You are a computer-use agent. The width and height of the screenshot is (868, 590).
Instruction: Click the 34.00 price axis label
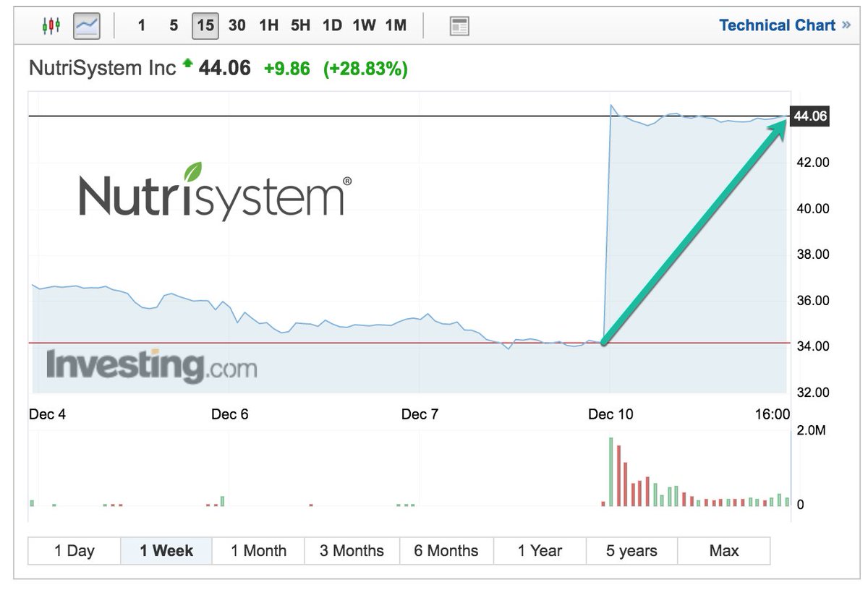click(812, 346)
